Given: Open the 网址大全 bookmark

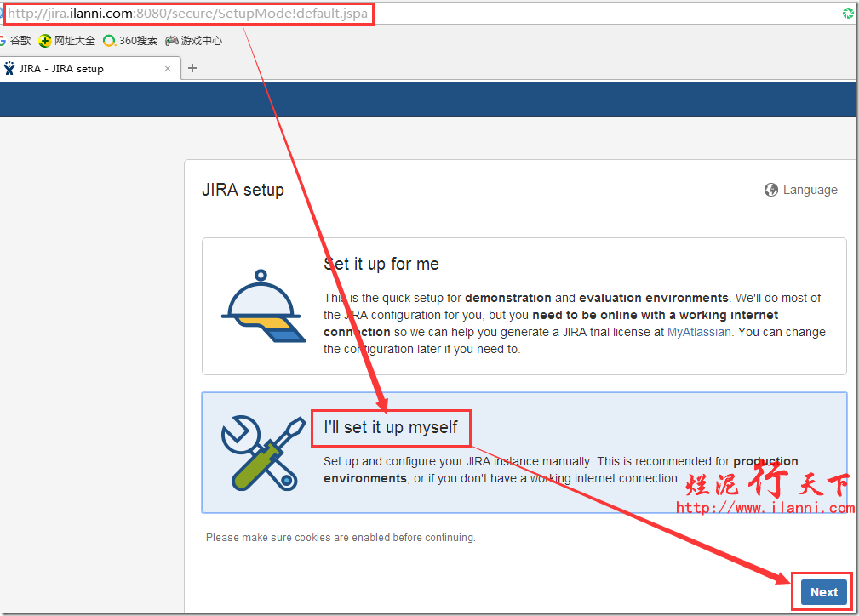Looking at the screenshot, I should [67, 41].
